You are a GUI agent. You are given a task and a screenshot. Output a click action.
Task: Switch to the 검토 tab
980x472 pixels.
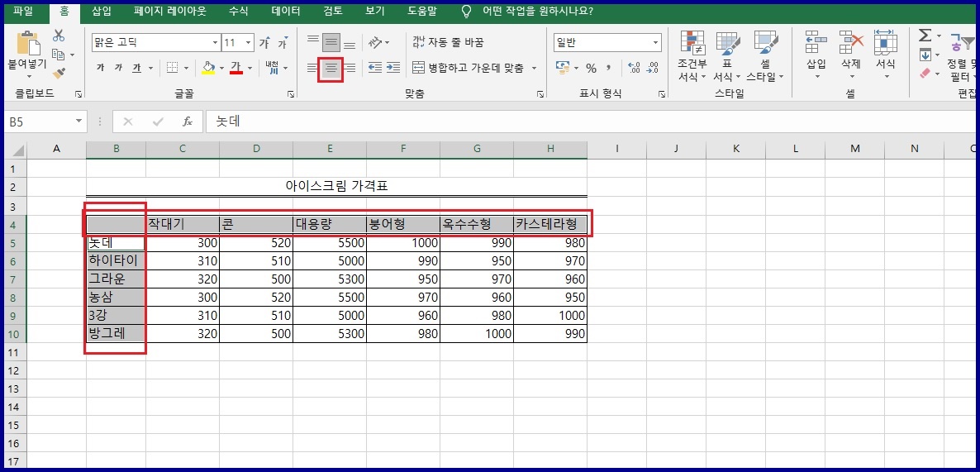point(332,12)
